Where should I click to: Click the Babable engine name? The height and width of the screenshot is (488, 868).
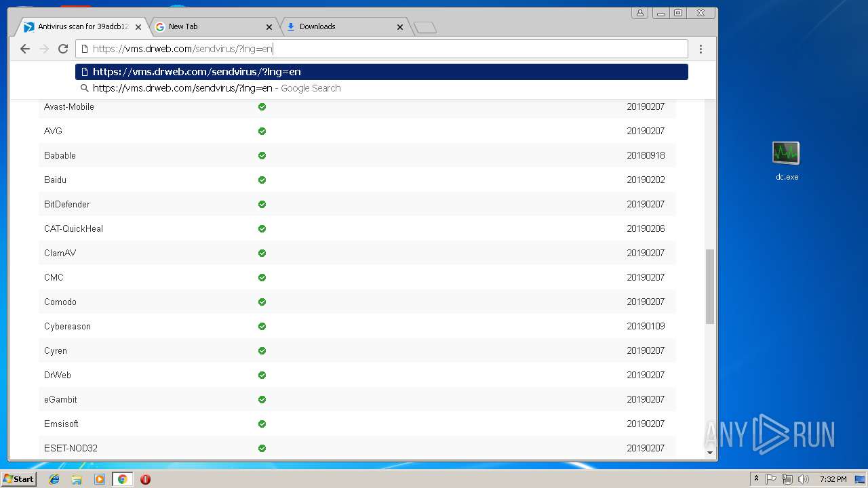click(60, 155)
